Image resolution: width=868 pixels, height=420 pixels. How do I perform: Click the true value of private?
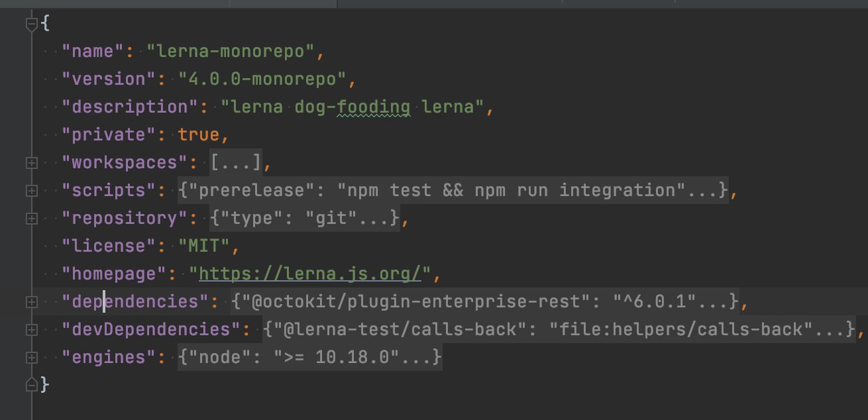198,134
